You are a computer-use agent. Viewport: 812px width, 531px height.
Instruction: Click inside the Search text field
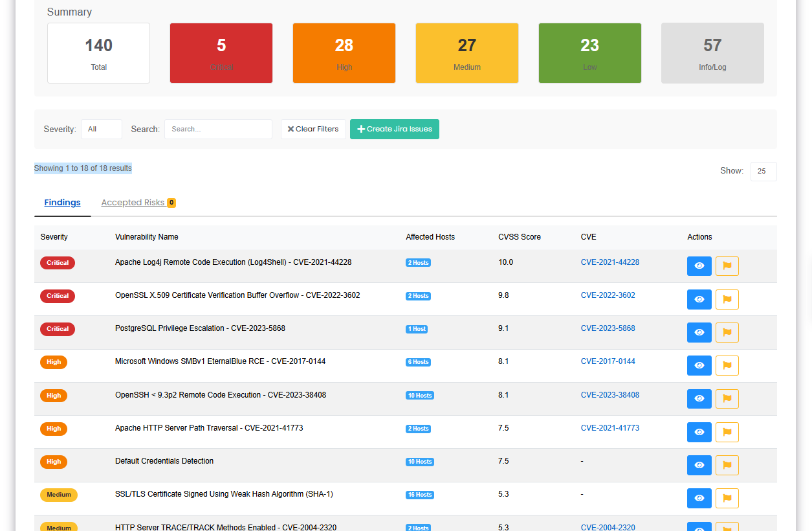(x=218, y=129)
